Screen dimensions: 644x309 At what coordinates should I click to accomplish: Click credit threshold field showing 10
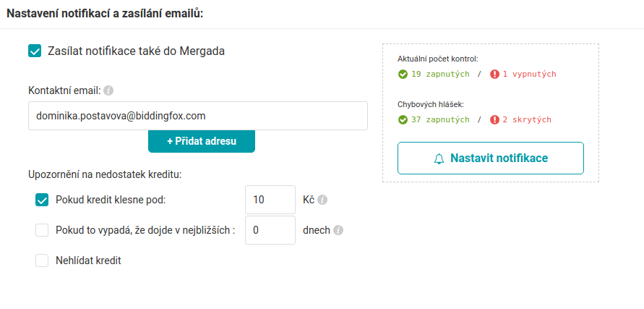(270, 200)
